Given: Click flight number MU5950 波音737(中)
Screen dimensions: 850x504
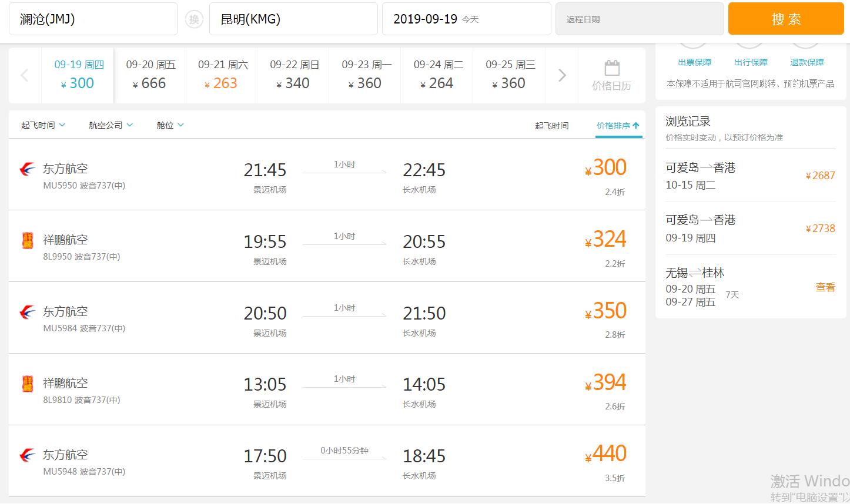Looking at the screenshot, I should click(x=84, y=186).
